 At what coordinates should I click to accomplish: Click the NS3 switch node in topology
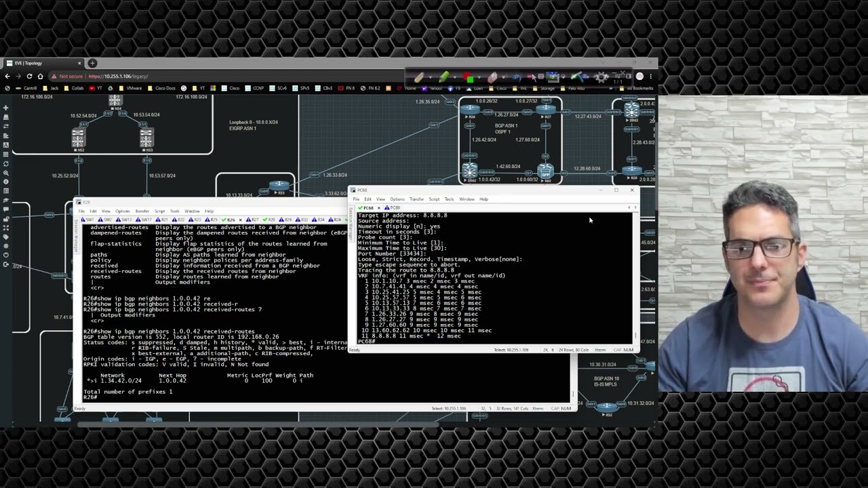point(146,138)
